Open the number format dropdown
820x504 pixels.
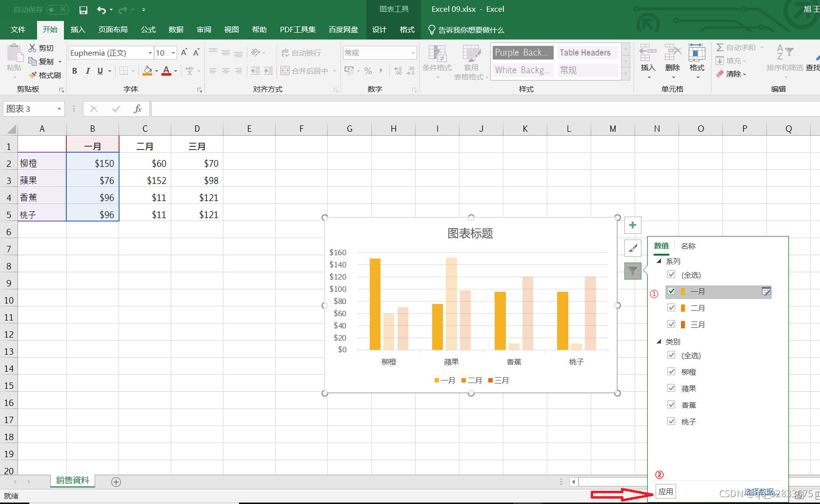pyautogui.click(x=413, y=53)
